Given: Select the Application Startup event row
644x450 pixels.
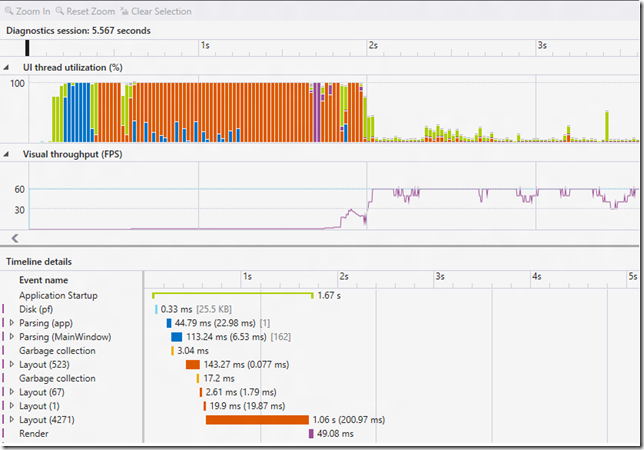Looking at the screenshot, I should point(58,295).
